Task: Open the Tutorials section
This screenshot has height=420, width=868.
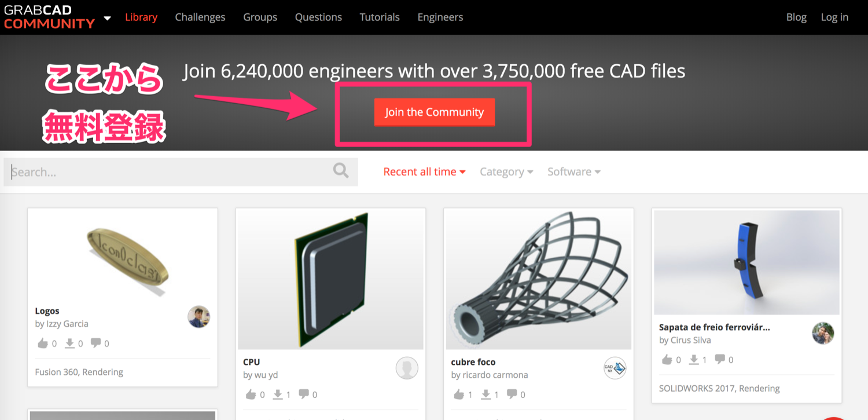Action: [x=380, y=17]
